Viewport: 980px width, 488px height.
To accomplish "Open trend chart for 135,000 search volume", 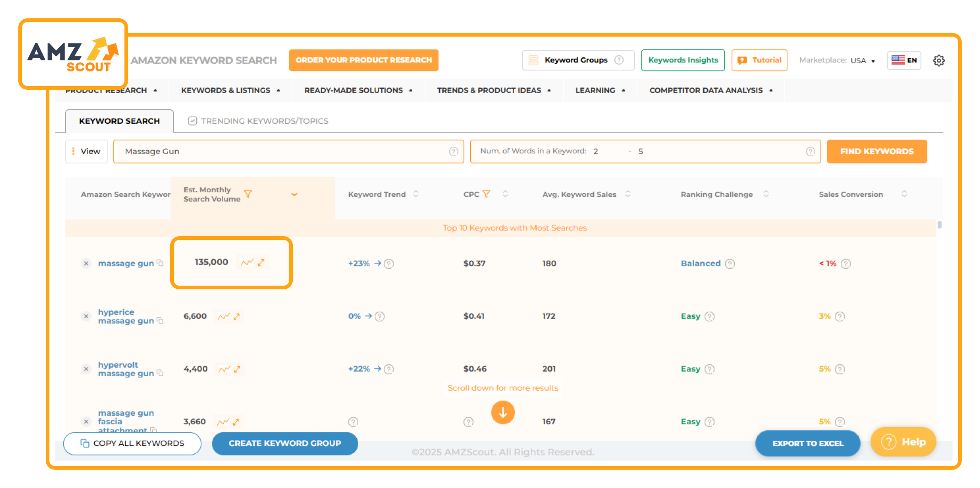I will (247, 262).
